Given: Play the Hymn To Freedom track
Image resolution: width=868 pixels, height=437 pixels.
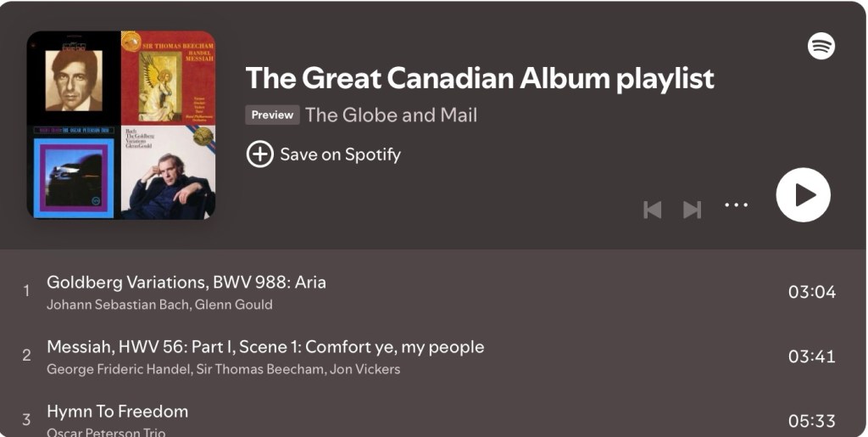Looking at the screenshot, I should tap(118, 412).
